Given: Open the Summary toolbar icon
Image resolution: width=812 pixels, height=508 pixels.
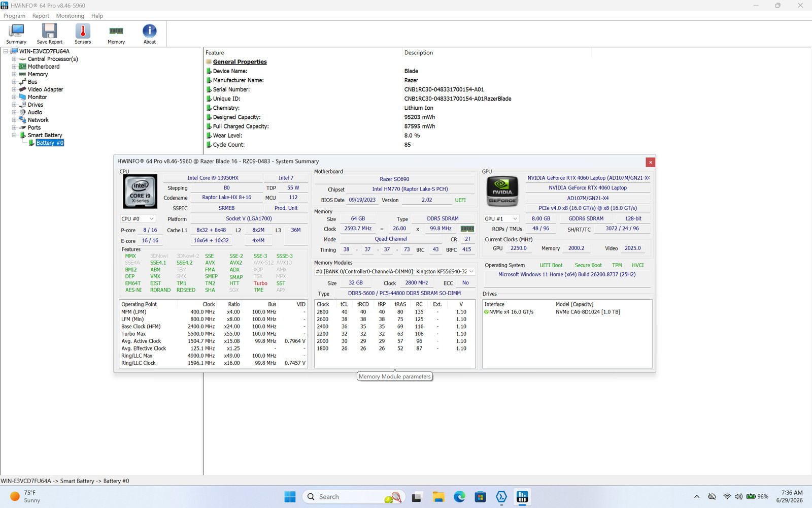Looking at the screenshot, I should (16, 34).
